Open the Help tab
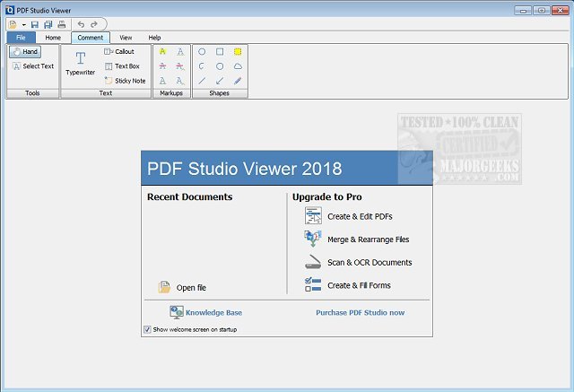This screenshot has width=574, height=392. point(154,38)
